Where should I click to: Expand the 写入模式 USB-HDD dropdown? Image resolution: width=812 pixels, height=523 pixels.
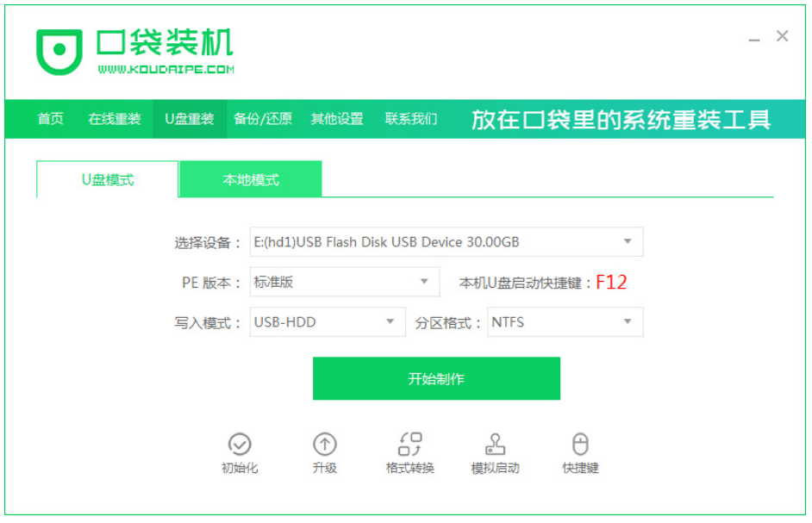[328, 322]
